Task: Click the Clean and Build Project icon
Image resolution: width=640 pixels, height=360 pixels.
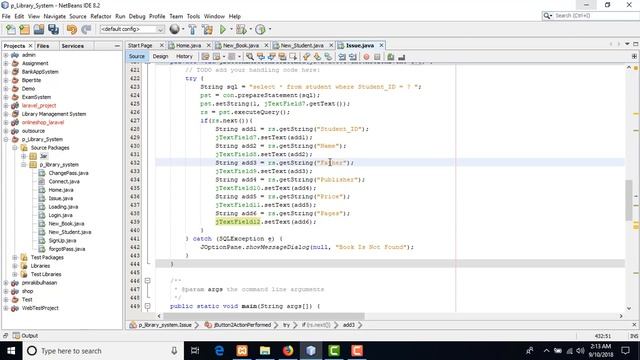Action: pos(207,29)
